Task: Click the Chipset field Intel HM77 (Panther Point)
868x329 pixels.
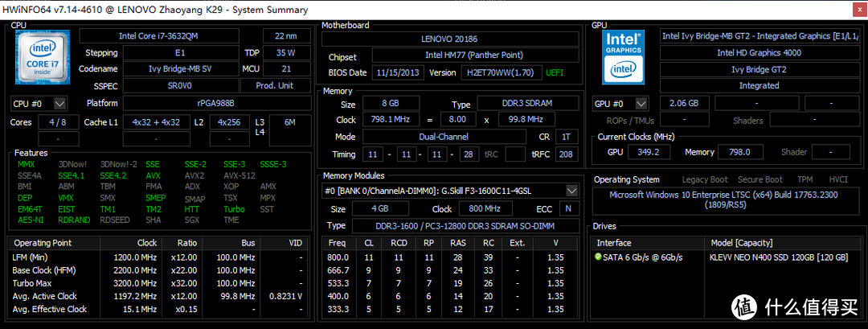Action: 476,56
